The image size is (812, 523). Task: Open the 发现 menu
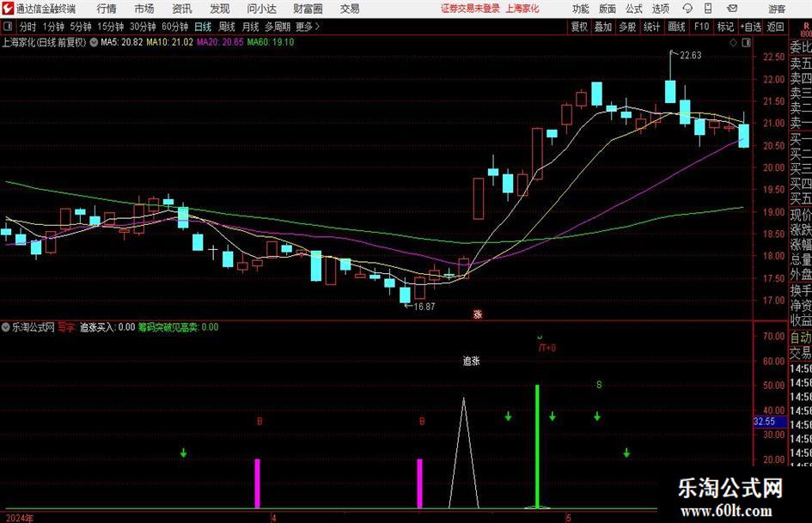220,9
